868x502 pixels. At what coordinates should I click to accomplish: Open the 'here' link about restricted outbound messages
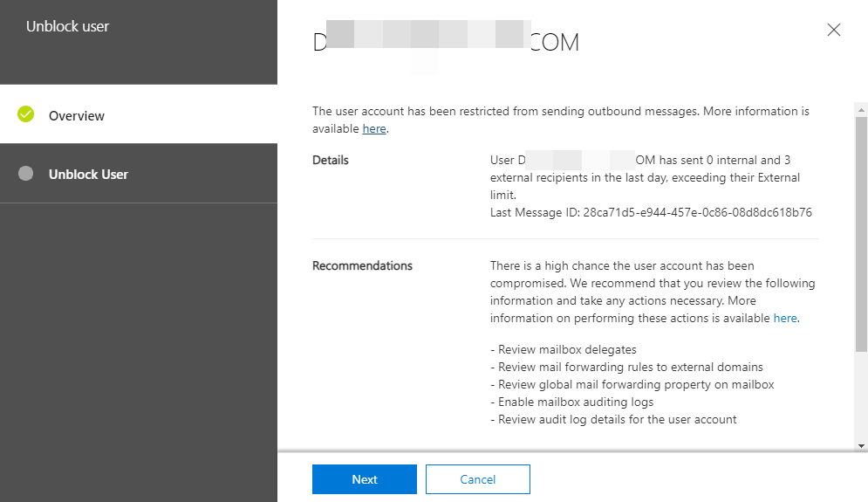[373, 128]
